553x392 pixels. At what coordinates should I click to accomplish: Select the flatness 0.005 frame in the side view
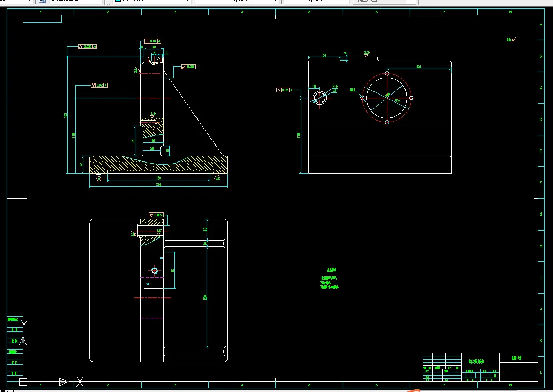point(189,66)
